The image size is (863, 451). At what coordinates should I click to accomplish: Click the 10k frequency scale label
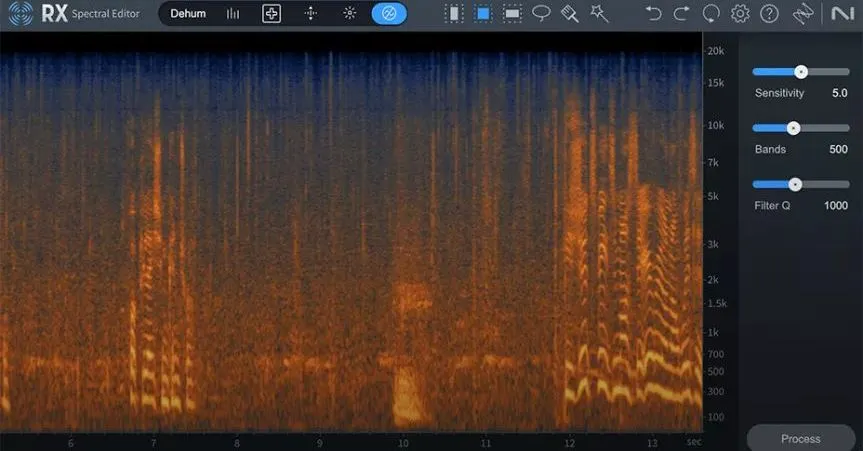pos(715,126)
